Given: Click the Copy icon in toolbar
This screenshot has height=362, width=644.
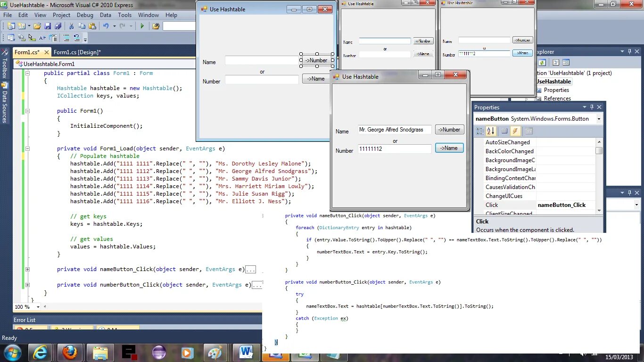Looking at the screenshot, I should pyautogui.click(x=82, y=26).
